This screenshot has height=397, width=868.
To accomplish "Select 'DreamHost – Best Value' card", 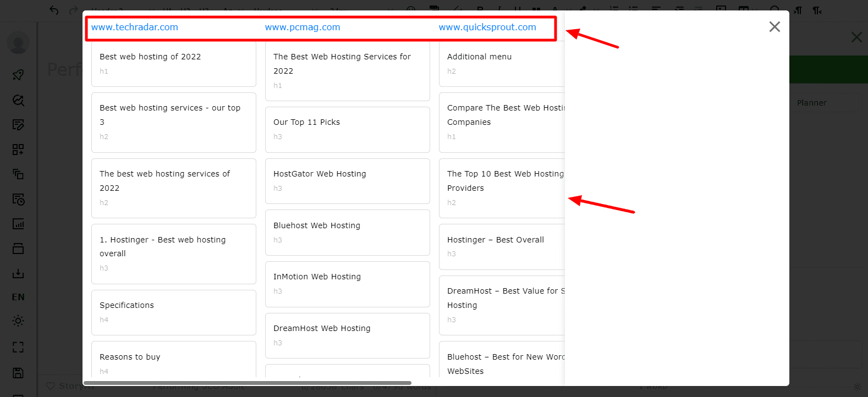I will [x=502, y=305].
